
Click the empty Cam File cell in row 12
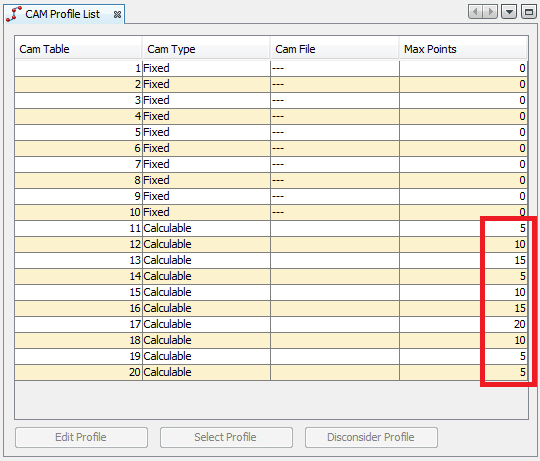[335, 244]
